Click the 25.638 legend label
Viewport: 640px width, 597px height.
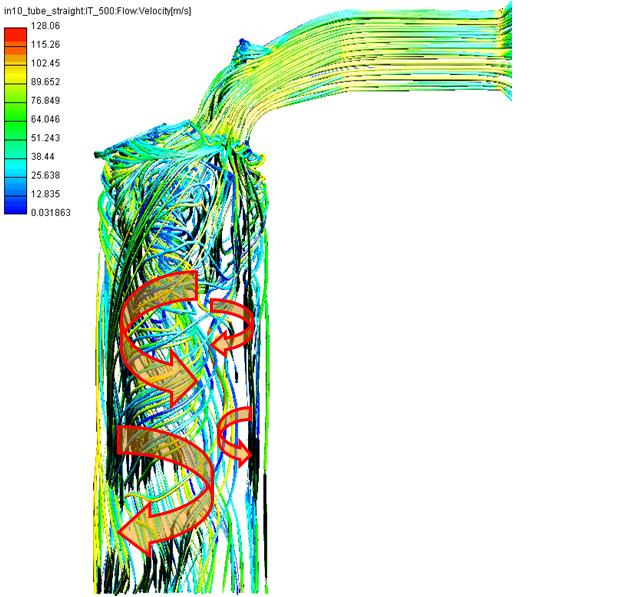click(x=46, y=176)
